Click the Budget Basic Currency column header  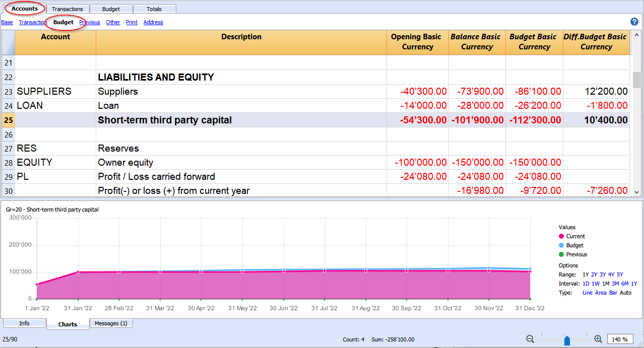[x=534, y=42]
